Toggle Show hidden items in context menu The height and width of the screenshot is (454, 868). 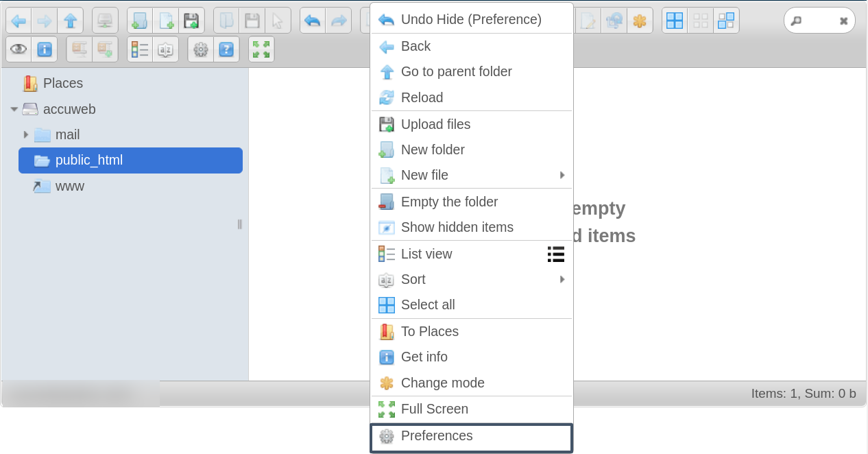coord(457,227)
